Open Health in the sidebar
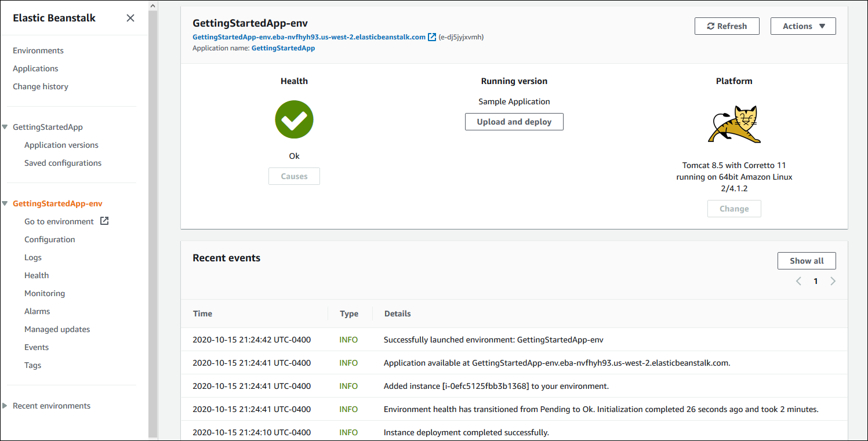Viewport: 868px width, 441px height. [37, 275]
